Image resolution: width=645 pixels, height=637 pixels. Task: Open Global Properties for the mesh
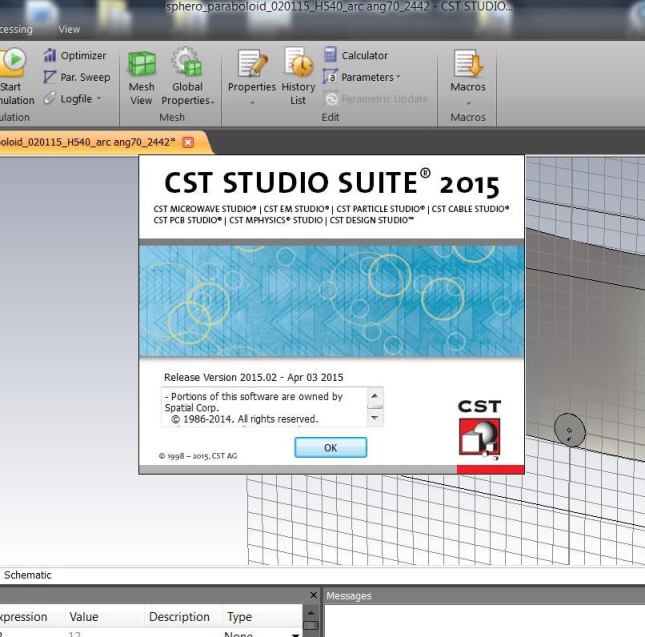[x=187, y=76]
